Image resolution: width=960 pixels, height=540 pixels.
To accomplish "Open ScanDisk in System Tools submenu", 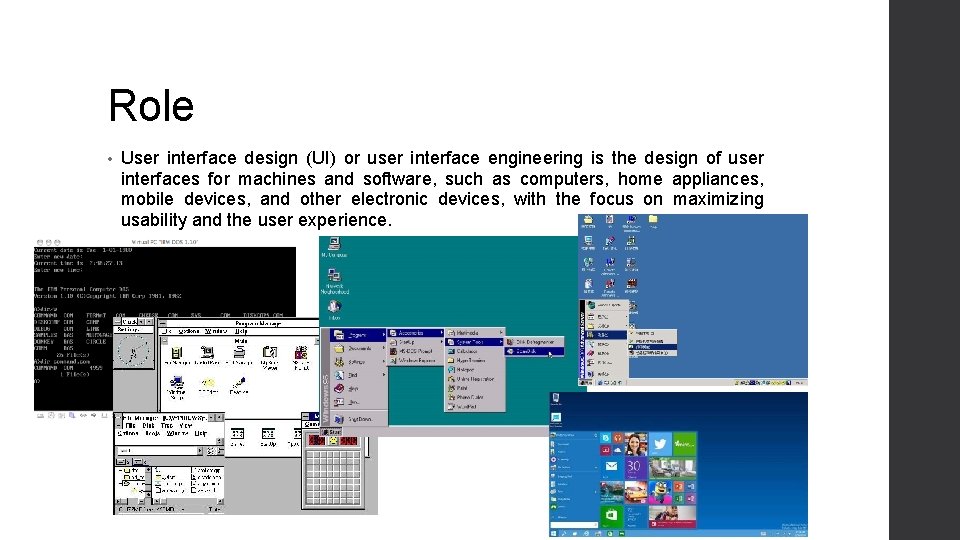I will [534, 351].
